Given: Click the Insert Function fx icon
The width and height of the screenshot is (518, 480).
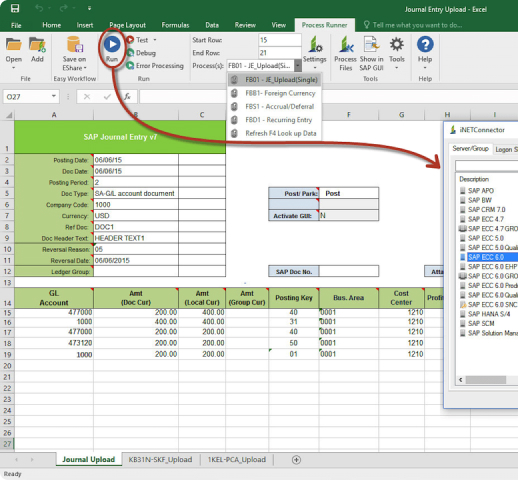Looking at the screenshot, I should coord(127,97).
